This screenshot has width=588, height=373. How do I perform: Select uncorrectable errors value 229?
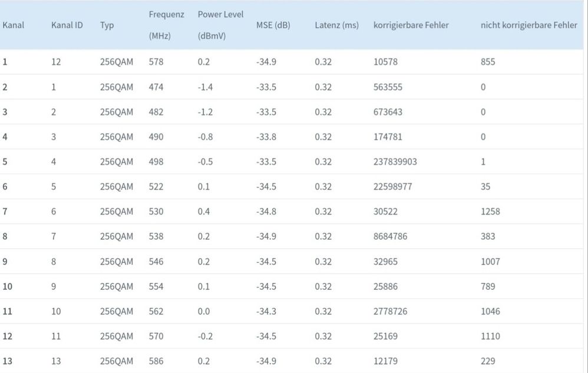click(488, 361)
